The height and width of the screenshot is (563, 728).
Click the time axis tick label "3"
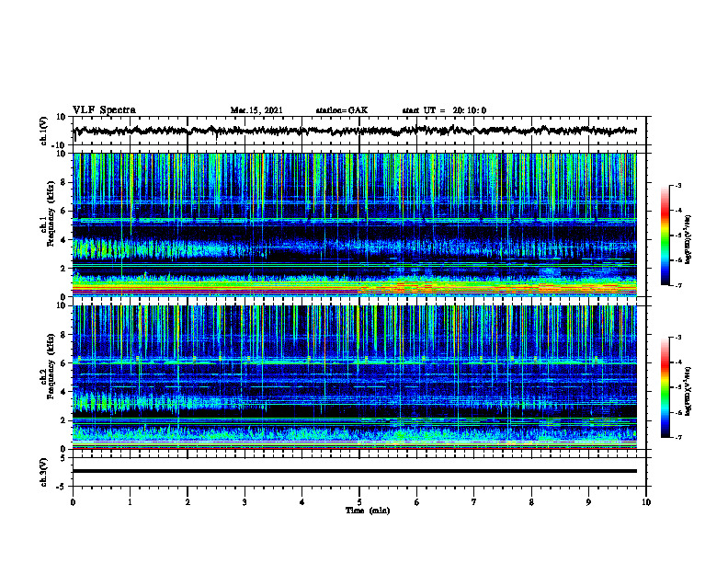click(x=245, y=502)
